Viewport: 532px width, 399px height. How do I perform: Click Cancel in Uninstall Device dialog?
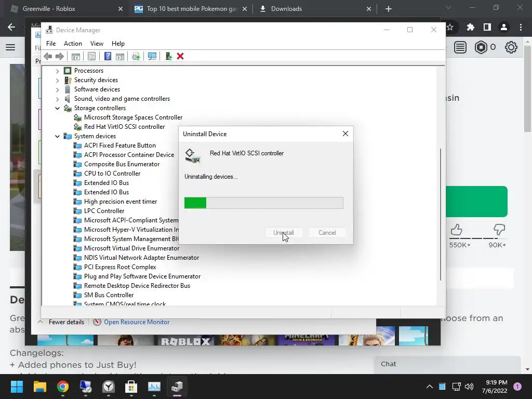(327, 233)
